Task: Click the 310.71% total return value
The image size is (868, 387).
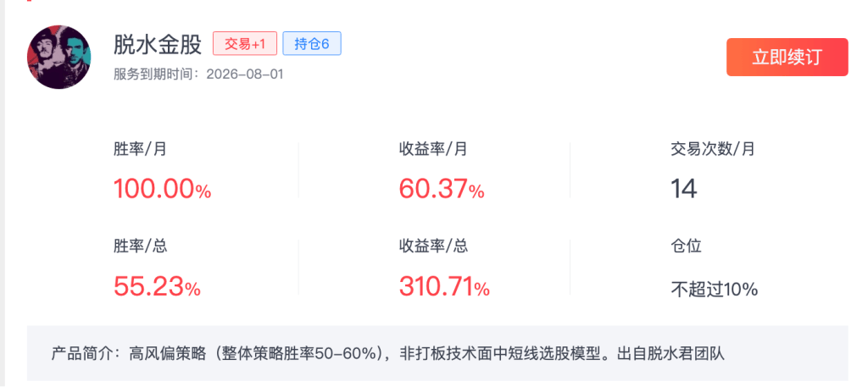Action: point(444,287)
